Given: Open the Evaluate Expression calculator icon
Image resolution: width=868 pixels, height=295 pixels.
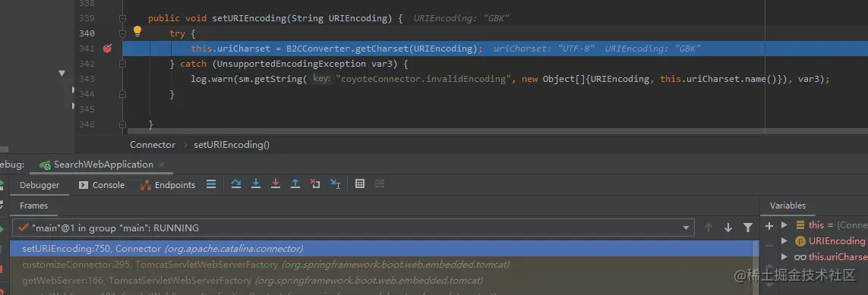Looking at the screenshot, I should coord(360,184).
